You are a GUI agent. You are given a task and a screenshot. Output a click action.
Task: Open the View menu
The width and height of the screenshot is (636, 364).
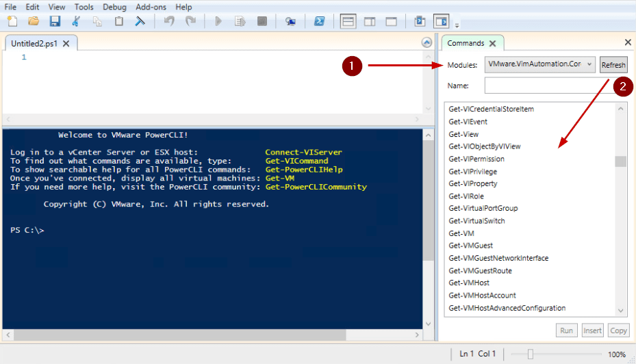click(x=57, y=7)
